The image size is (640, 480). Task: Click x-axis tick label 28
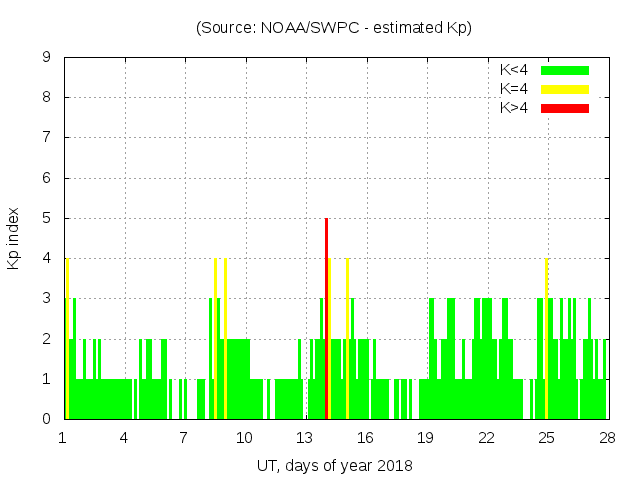click(x=607, y=437)
